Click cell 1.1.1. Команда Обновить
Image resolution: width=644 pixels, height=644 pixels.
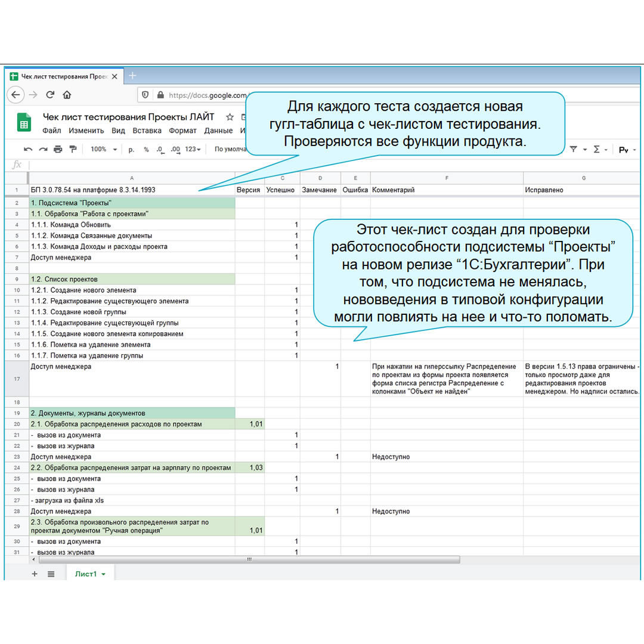[x=132, y=225]
